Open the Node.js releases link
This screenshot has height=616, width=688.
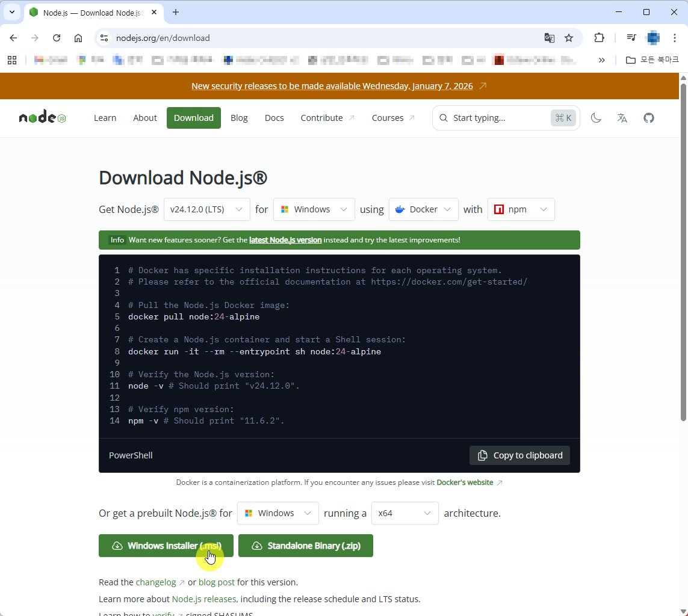(203, 599)
